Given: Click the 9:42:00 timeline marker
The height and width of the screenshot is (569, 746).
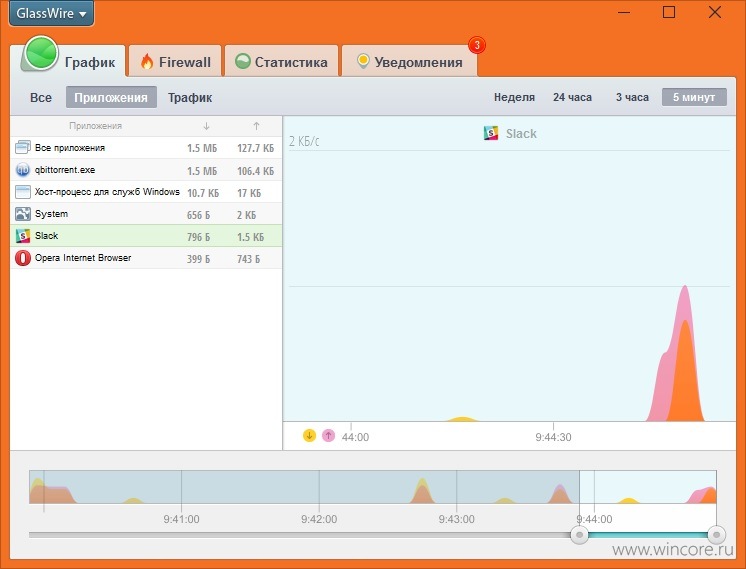Looking at the screenshot, I should pos(319,519).
